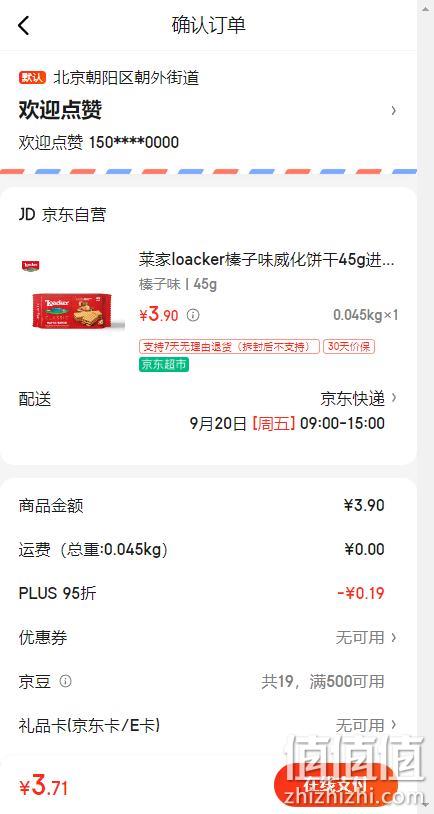Tap the 支持7天无理由退货 return policy tag
This screenshot has width=434, height=814.
[229, 347]
